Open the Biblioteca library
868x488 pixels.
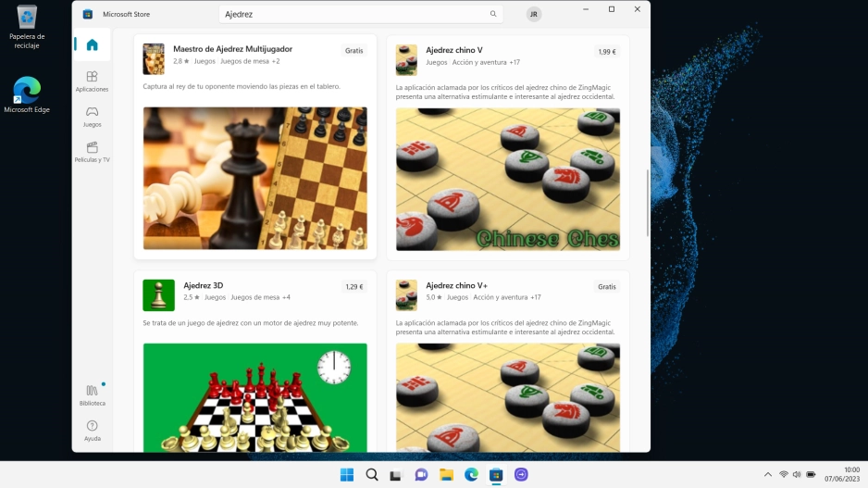92,395
